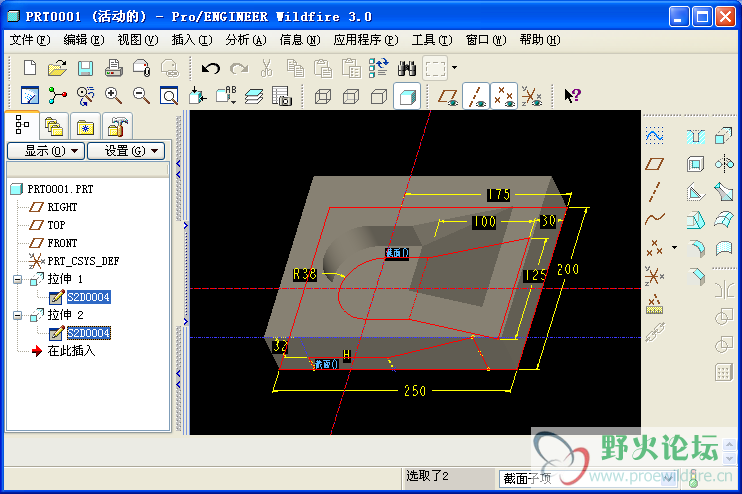Screen dimensions: 742x494
Task: Open the selection box dropdown arrow
Action: pos(454,68)
